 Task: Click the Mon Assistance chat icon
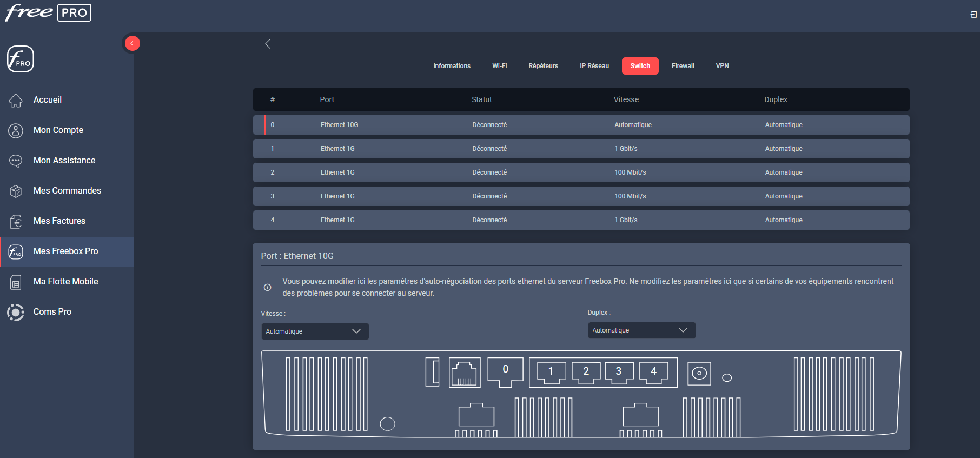click(x=16, y=161)
